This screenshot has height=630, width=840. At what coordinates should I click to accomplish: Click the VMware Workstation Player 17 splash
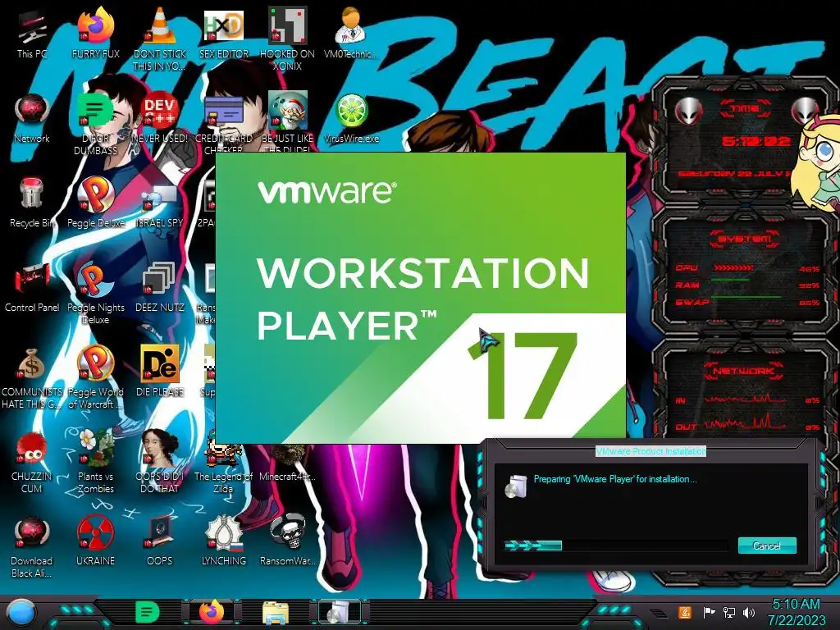tap(421, 298)
